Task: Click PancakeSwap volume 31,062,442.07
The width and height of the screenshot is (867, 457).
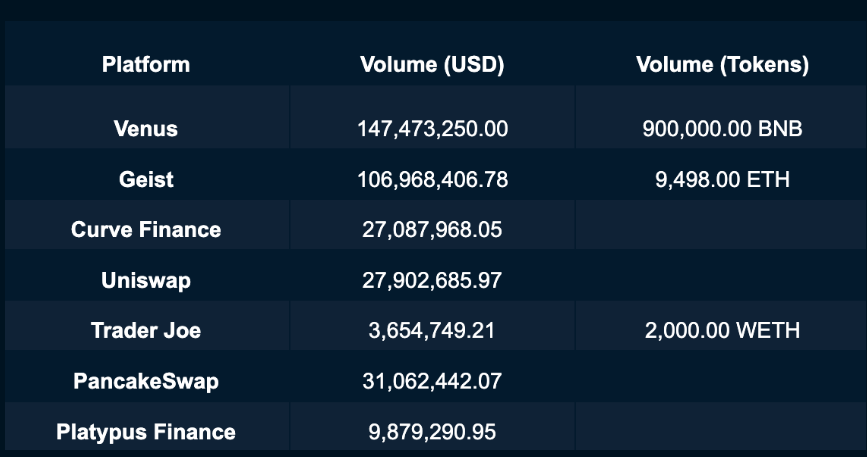Action: tap(432, 381)
